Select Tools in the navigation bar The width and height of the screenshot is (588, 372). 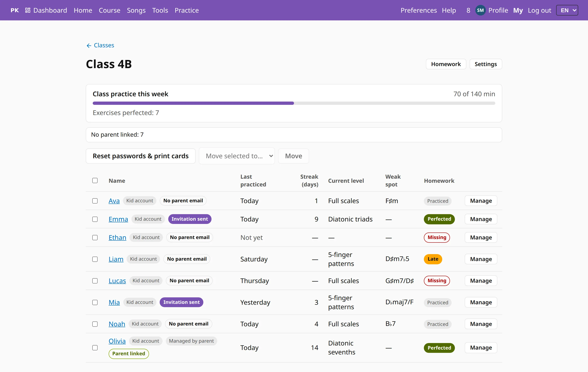tap(160, 10)
